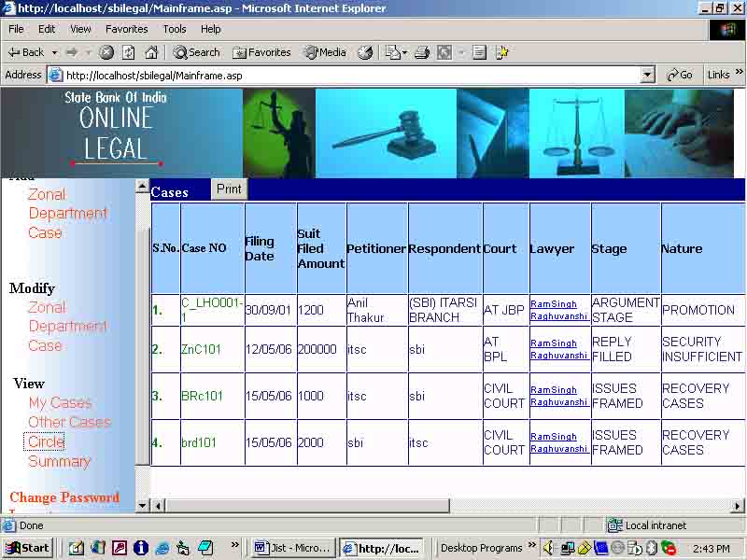
Task: Open the My Cases link
Action: pos(60,403)
